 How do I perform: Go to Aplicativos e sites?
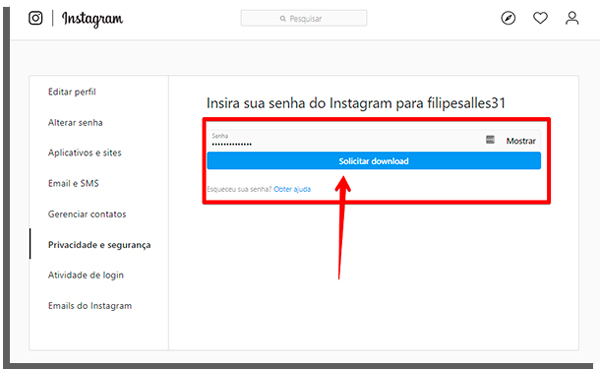pos(85,153)
